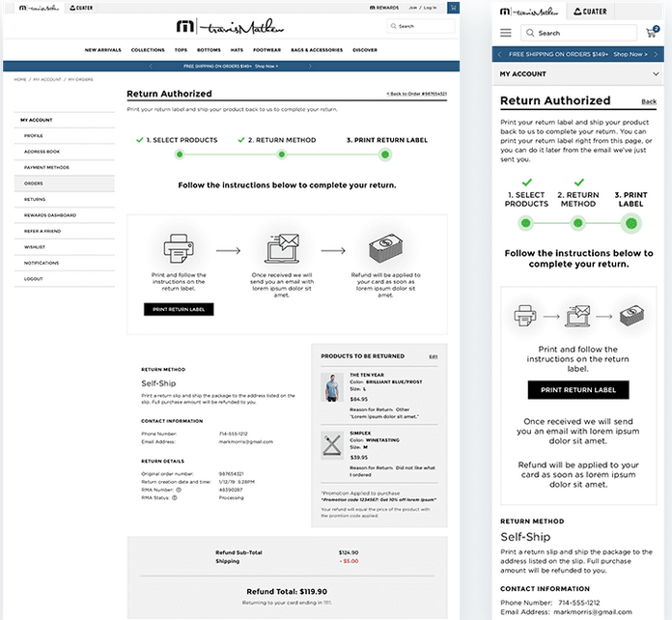Open the Bottoms menu

click(x=209, y=50)
